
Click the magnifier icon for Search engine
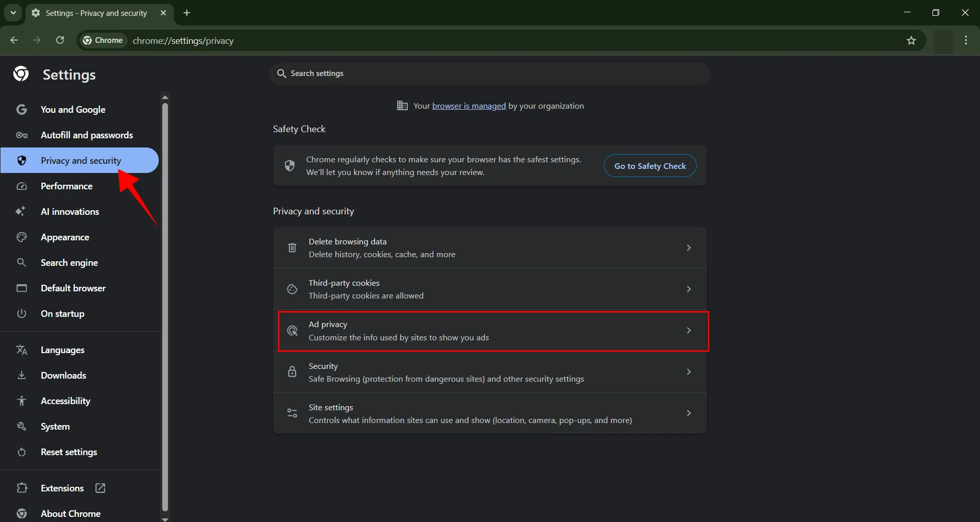coord(21,262)
